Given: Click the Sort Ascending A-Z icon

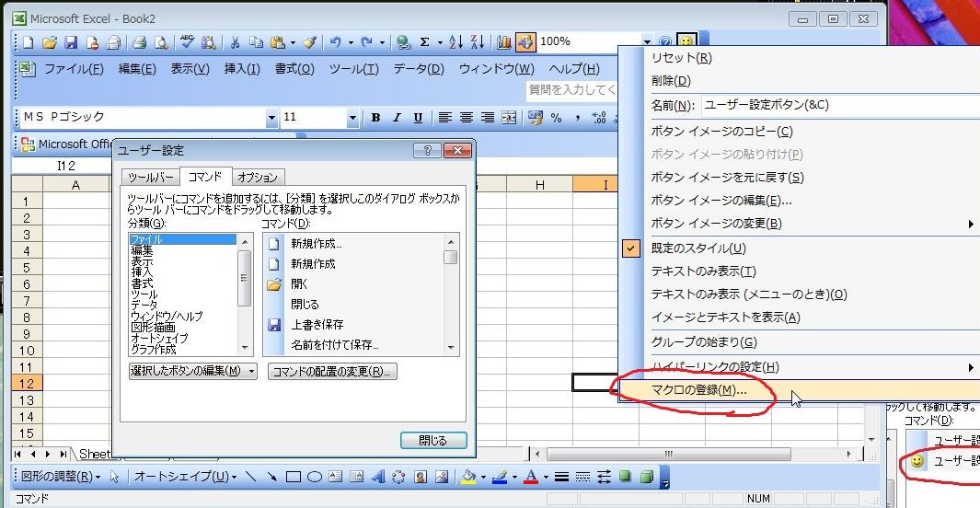Looking at the screenshot, I should coord(456,42).
